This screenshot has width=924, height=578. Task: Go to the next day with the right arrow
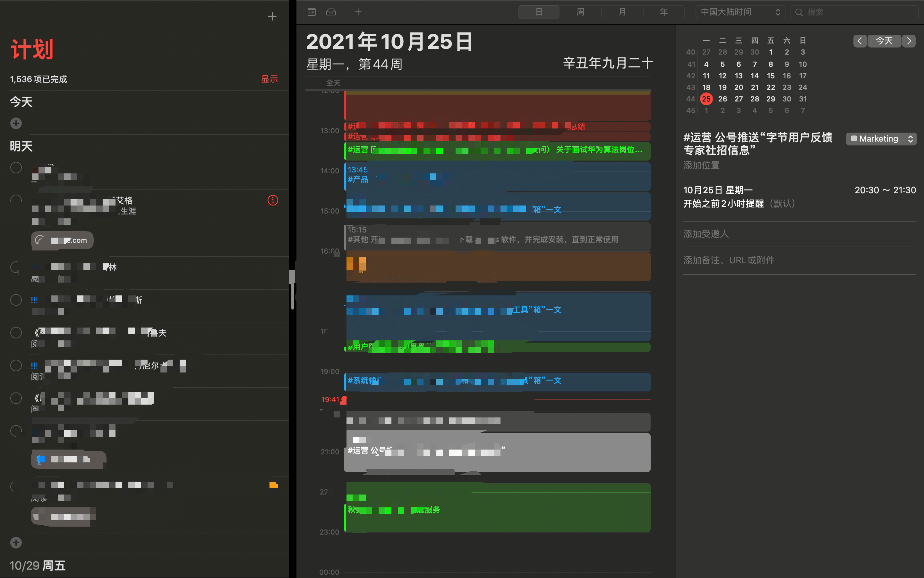tap(909, 41)
